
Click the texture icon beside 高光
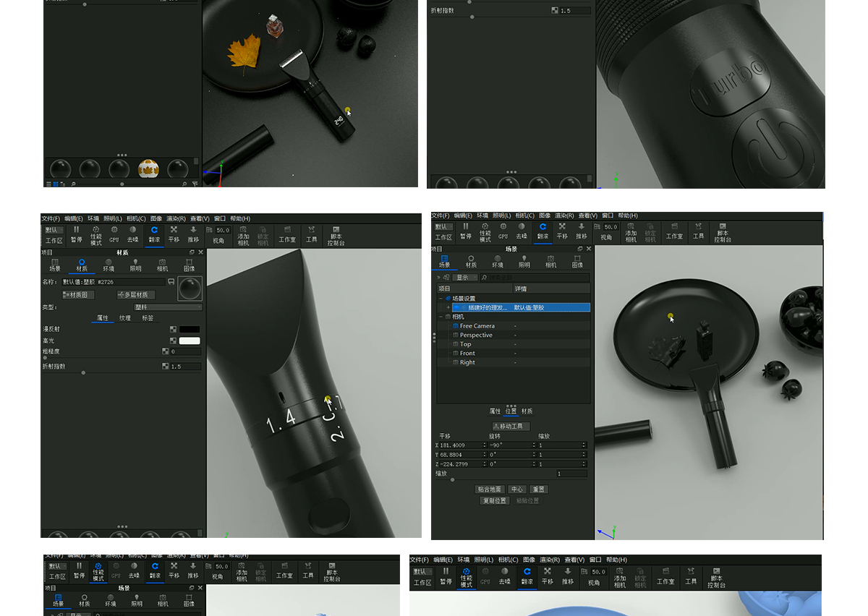pyautogui.click(x=174, y=341)
